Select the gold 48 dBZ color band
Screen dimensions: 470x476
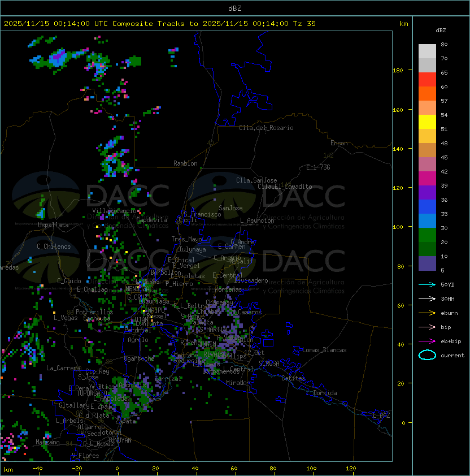427,136
